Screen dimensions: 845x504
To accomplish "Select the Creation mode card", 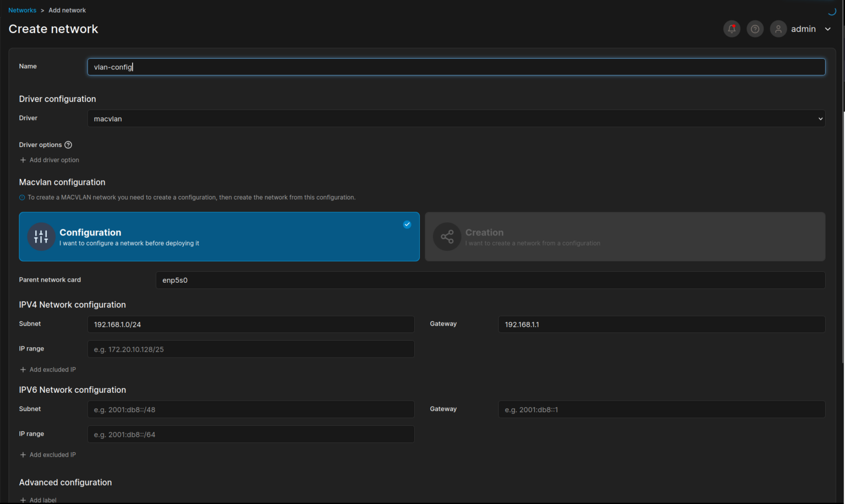I will [624, 237].
